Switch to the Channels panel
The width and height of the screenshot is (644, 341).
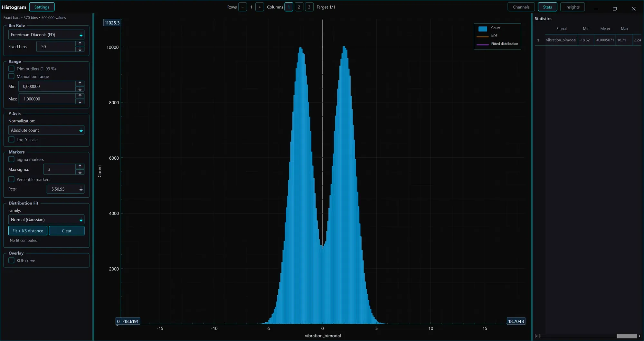point(521,7)
